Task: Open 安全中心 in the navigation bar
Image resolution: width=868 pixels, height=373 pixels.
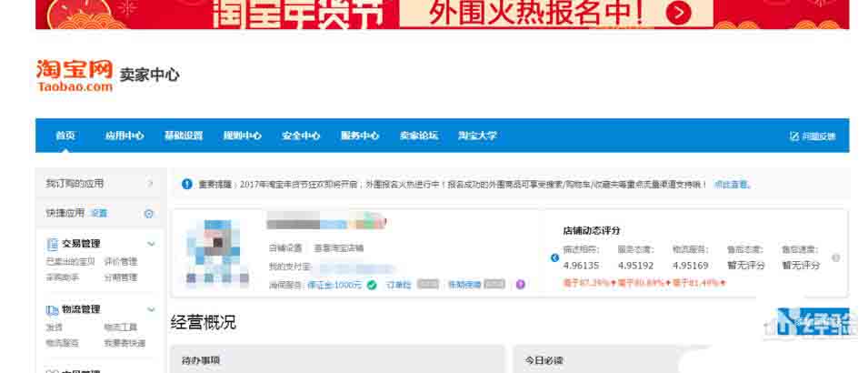Action: tap(301, 136)
